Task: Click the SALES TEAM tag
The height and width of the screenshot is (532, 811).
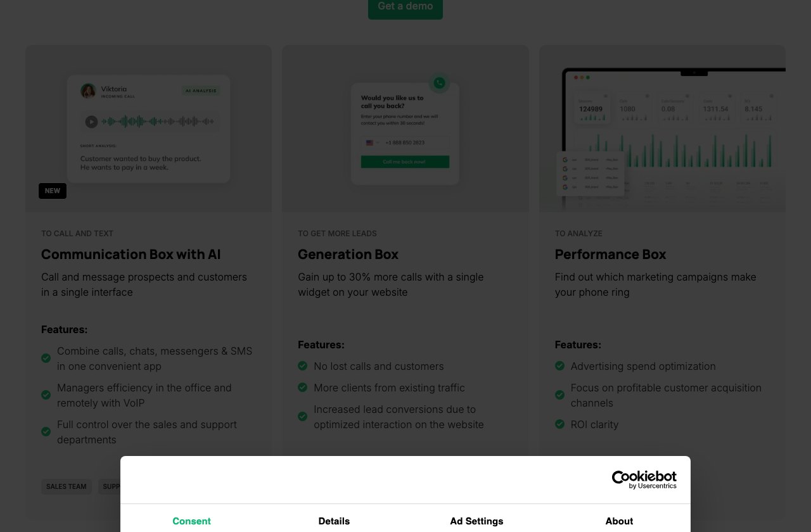Action: tap(67, 486)
